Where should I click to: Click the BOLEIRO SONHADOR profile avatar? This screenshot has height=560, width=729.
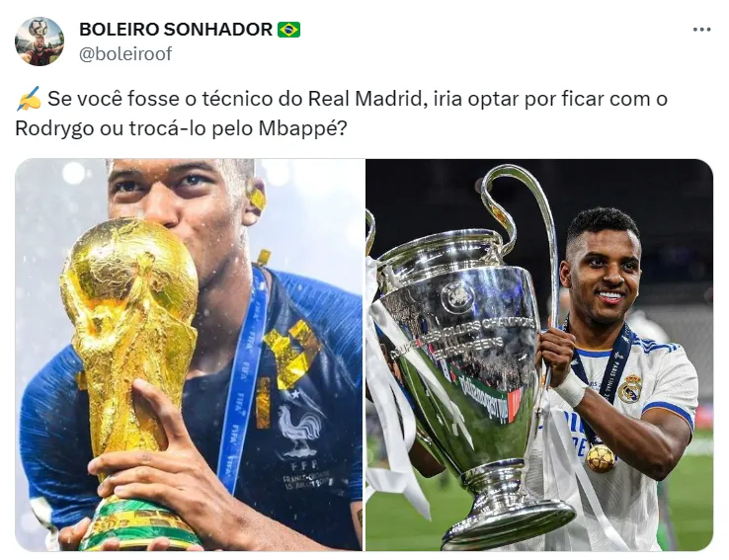(40, 41)
